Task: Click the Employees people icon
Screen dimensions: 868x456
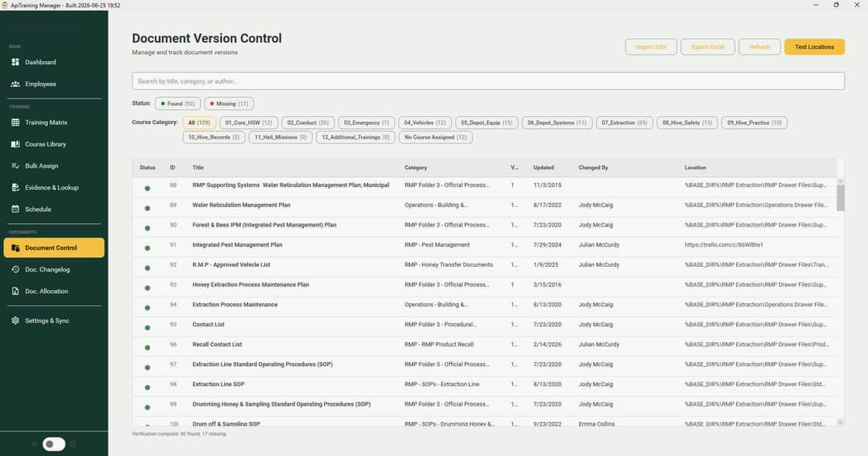Action: click(x=15, y=85)
